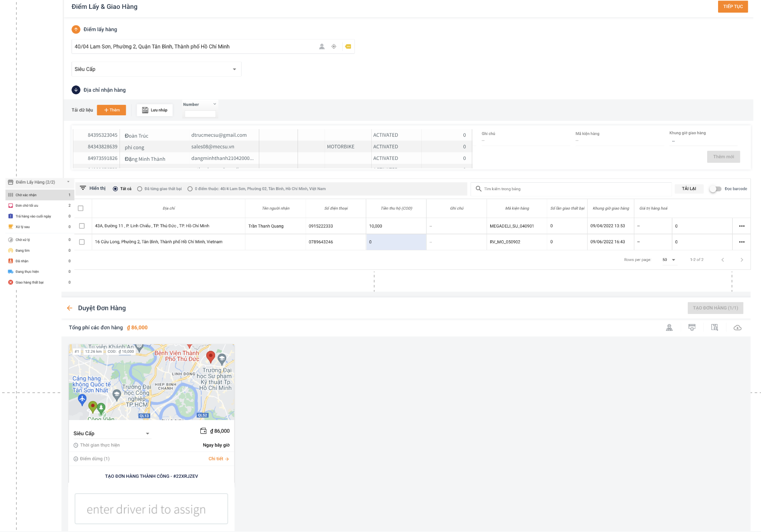
Task: Click the back arrow beside Duyệt Đơn Hàng
Action: click(x=69, y=308)
